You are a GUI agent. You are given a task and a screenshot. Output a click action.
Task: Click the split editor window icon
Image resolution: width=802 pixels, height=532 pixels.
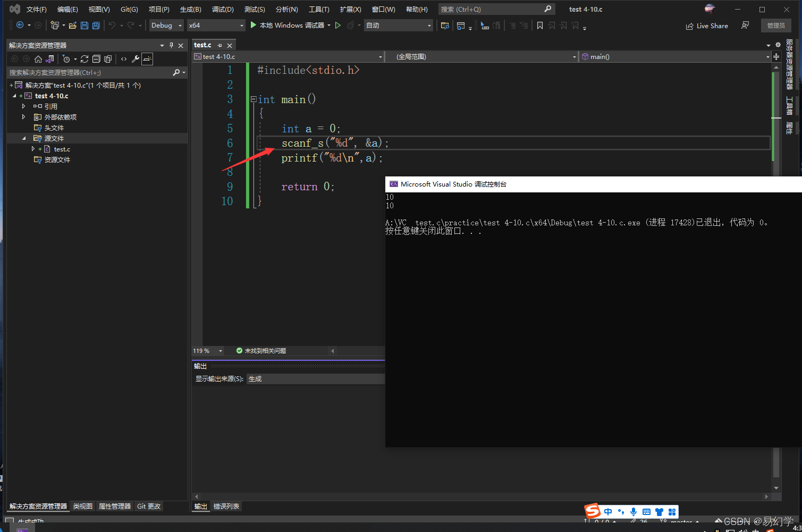(776, 56)
